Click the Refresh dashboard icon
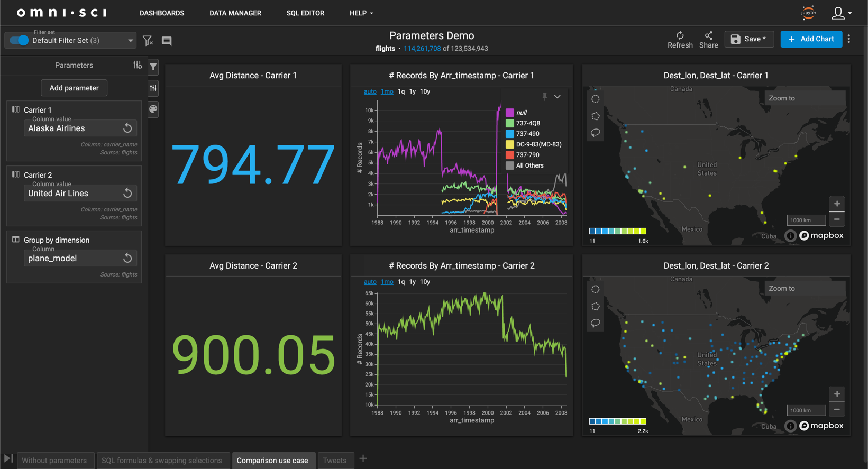Viewport: 868px width, 469px height. pyautogui.click(x=680, y=36)
